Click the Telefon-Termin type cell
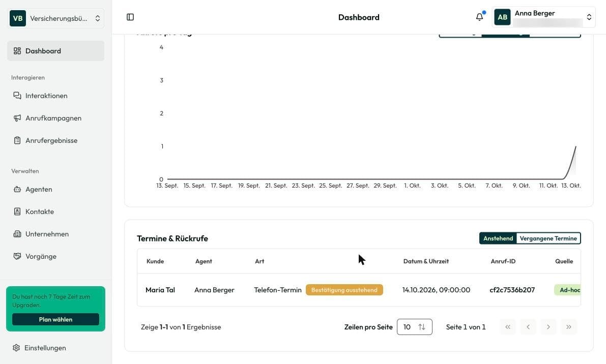The width and height of the screenshot is (606, 364). (277, 290)
